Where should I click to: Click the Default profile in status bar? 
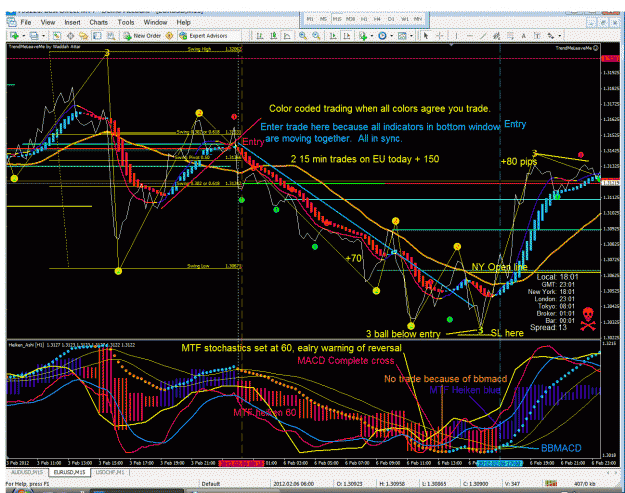point(210,484)
